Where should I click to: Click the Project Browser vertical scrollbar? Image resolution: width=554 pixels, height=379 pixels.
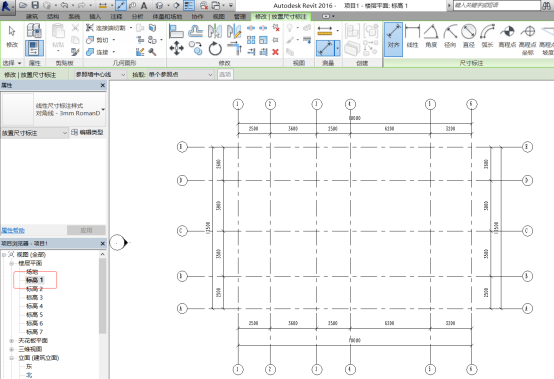102,296
